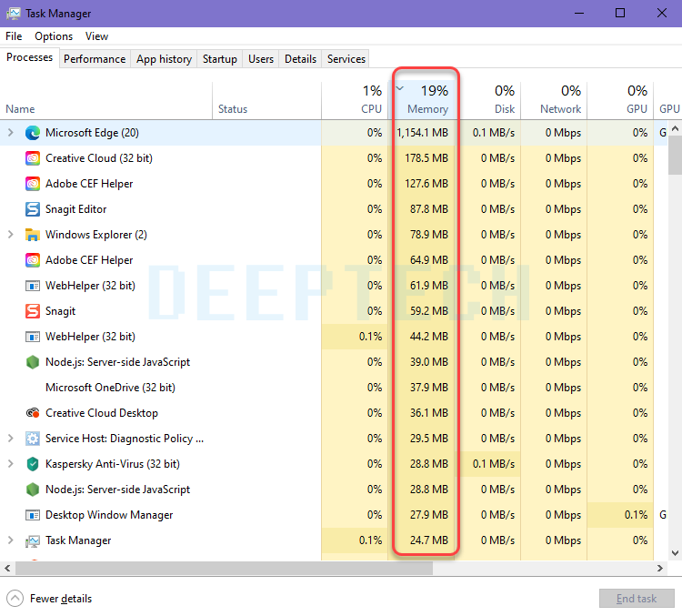This screenshot has width=682, height=616.
Task: Click the Desktop Window Manager icon
Action: (33, 515)
